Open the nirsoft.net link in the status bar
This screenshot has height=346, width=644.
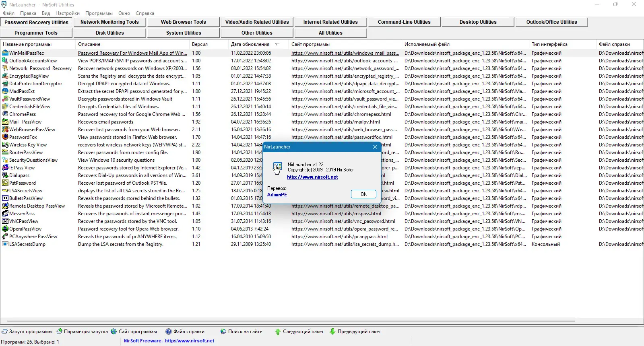(x=190, y=341)
